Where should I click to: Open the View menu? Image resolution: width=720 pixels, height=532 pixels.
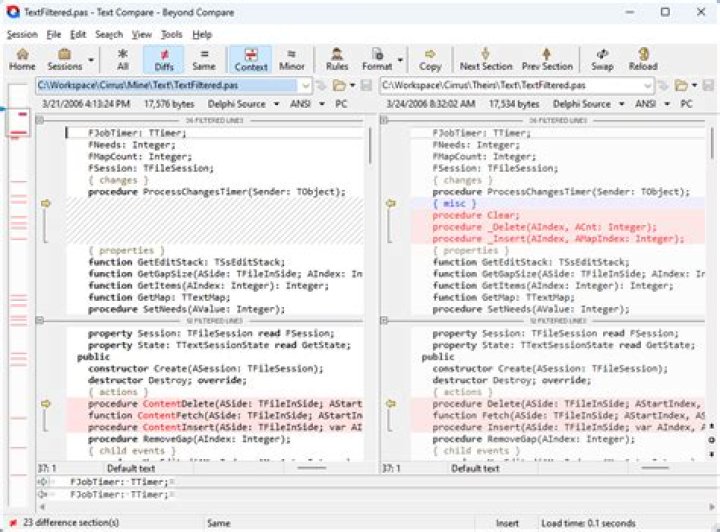click(x=142, y=35)
